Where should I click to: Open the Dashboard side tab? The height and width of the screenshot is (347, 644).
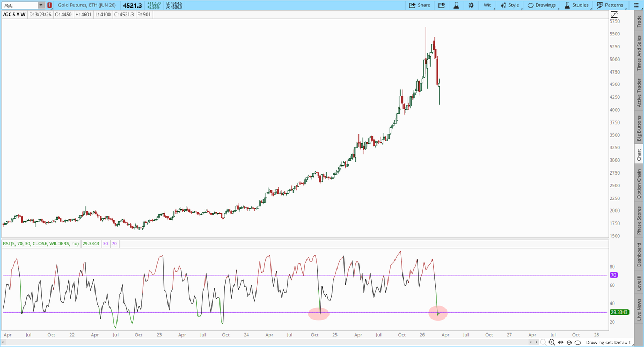pyautogui.click(x=639, y=255)
